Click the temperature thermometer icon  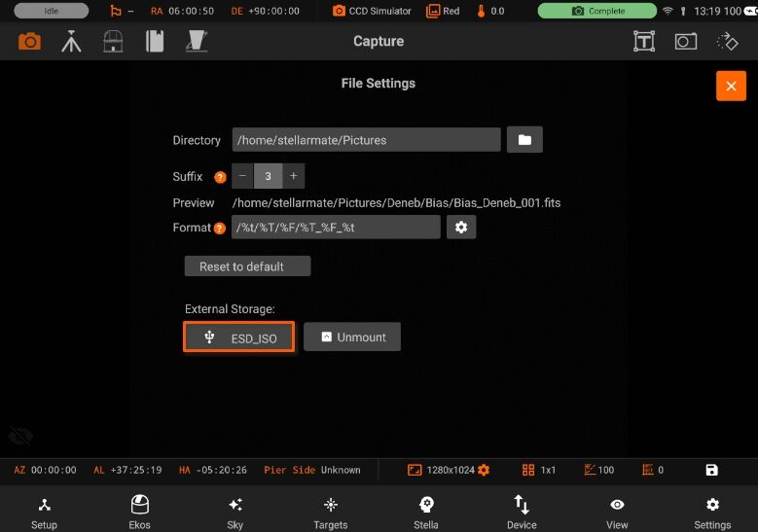coord(481,11)
